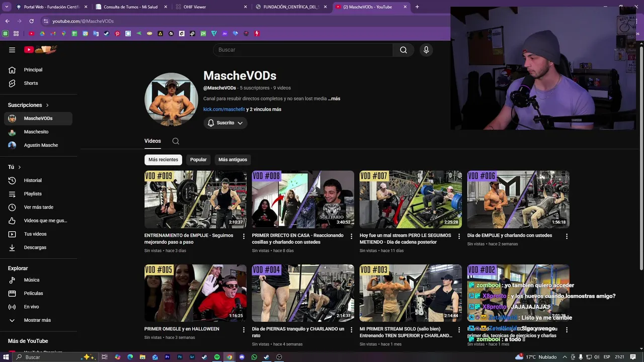
Task: Open the VOD #004 video thumbnail
Action: click(303, 293)
